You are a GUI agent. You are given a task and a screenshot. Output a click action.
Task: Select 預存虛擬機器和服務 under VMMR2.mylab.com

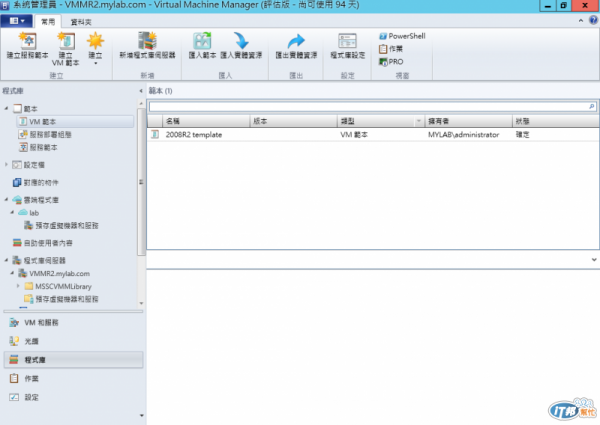click(61, 299)
